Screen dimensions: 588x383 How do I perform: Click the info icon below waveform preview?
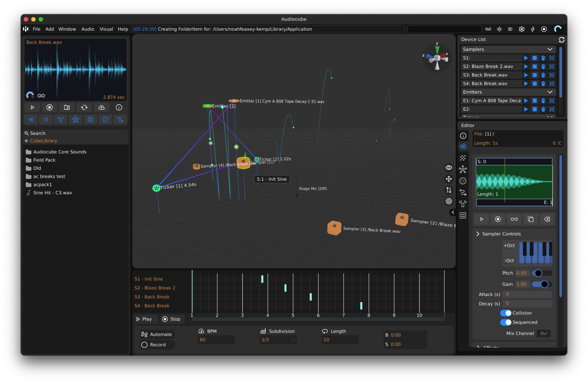(119, 107)
